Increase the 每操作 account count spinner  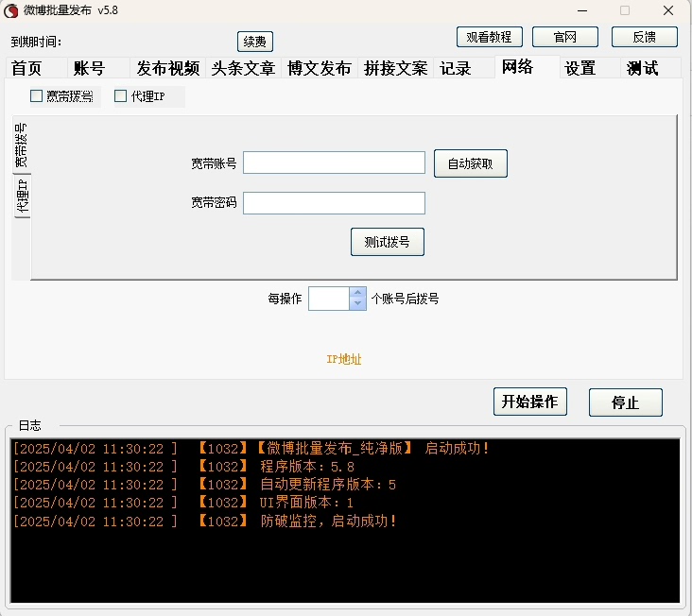pyautogui.click(x=358, y=293)
